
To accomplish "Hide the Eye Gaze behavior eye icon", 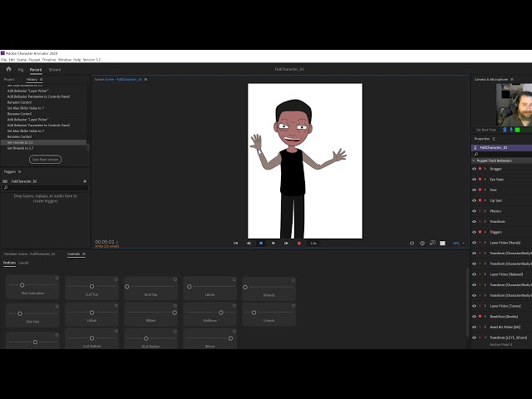I will (x=475, y=180).
